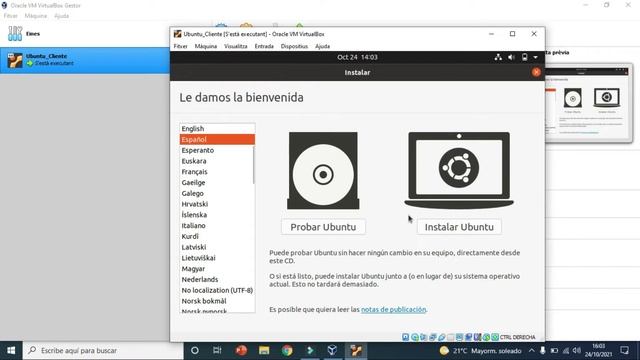This screenshot has height=360, width=640.
Task: Expand the Ubuntu system menu arrow
Action: point(536,57)
